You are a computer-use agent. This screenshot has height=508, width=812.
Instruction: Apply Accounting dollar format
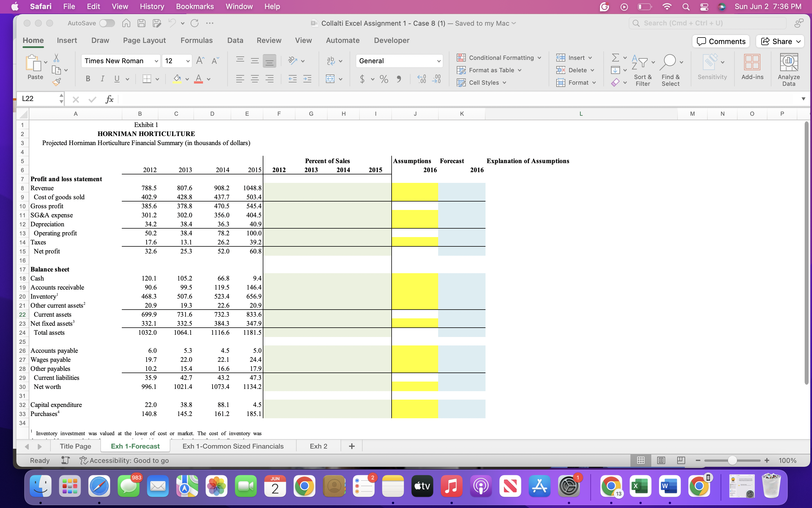pyautogui.click(x=362, y=79)
